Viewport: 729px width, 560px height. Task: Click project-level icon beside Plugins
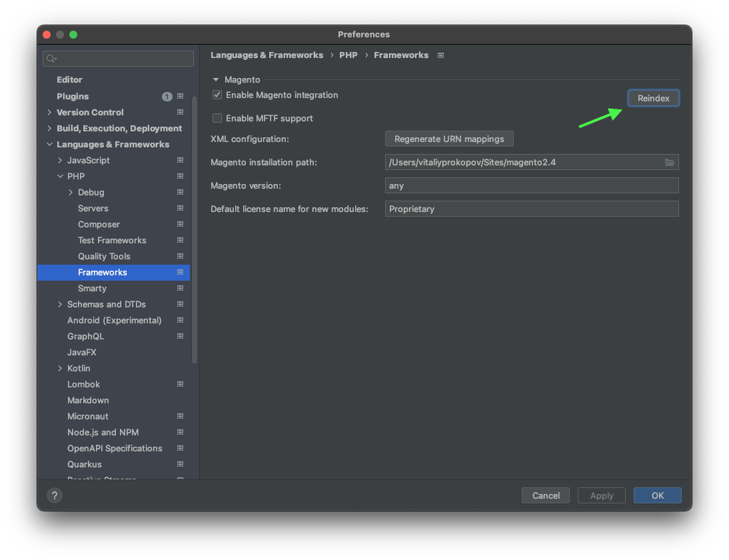click(181, 96)
